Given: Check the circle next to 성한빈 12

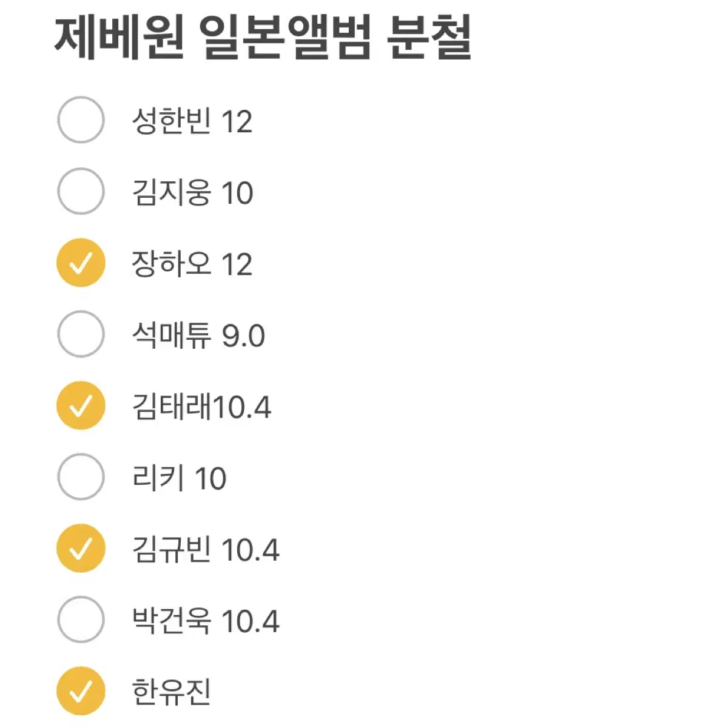Looking at the screenshot, I should 81,120.
